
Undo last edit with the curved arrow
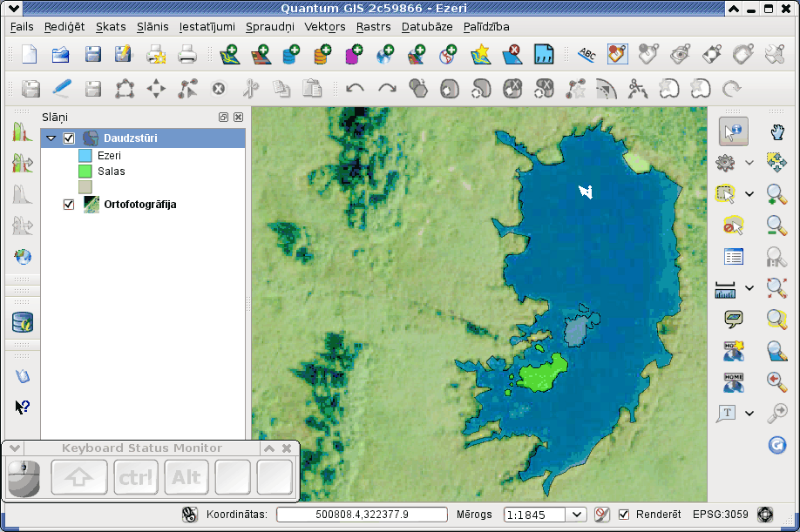355,89
